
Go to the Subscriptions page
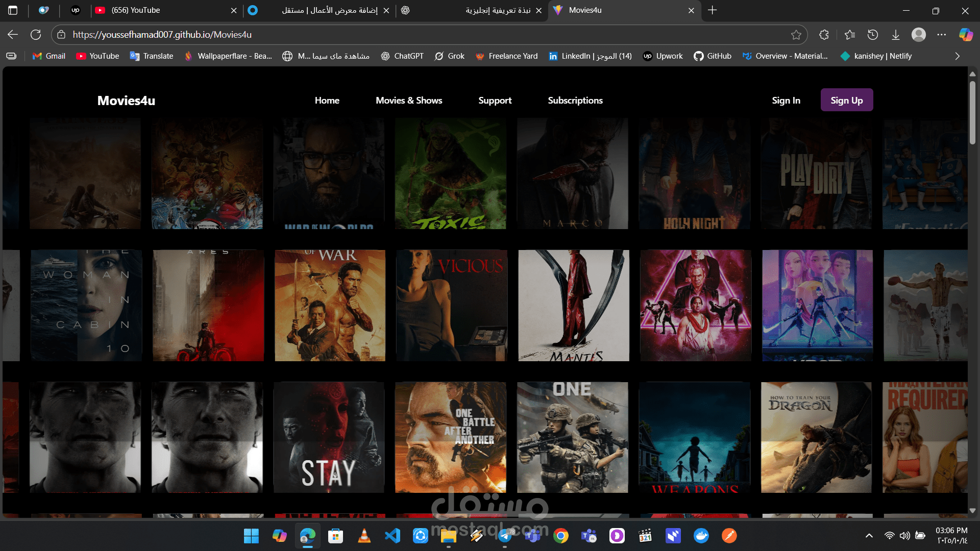click(x=575, y=101)
